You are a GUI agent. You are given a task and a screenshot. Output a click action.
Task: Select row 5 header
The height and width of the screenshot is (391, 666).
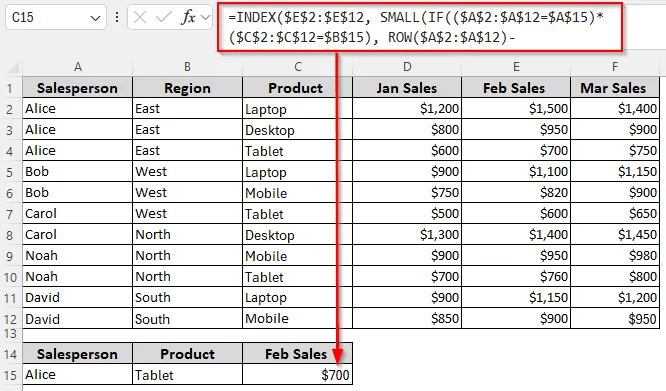[10, 172]
